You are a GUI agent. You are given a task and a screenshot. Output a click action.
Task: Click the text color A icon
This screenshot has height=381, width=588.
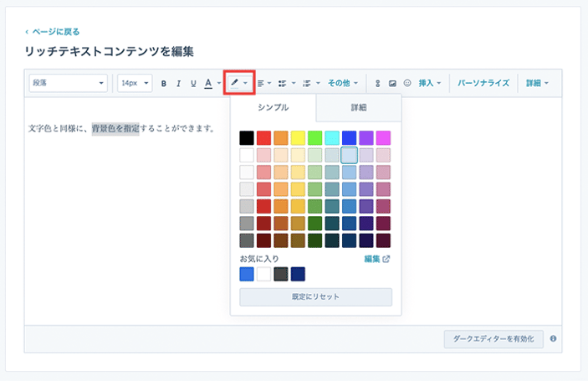tap(208, 84)
